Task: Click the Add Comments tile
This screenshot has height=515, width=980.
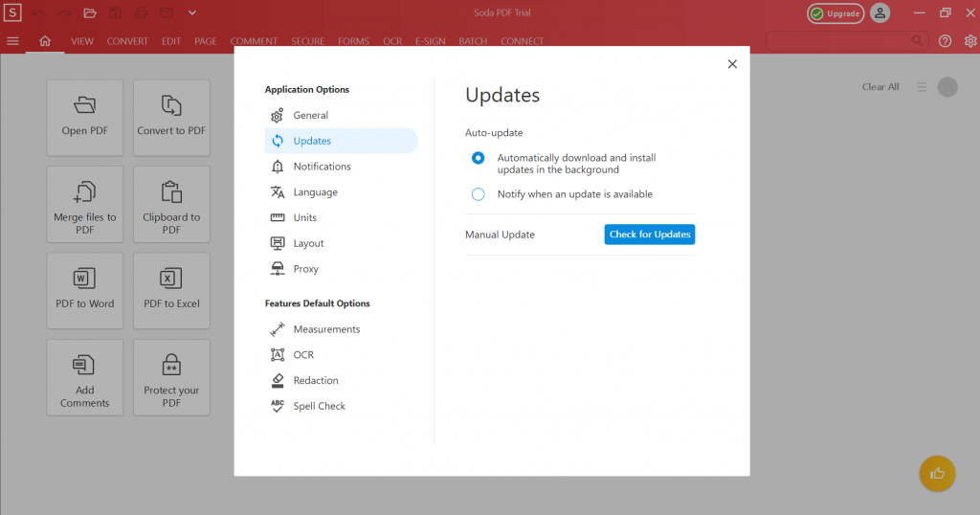Action: pos(85,377)
